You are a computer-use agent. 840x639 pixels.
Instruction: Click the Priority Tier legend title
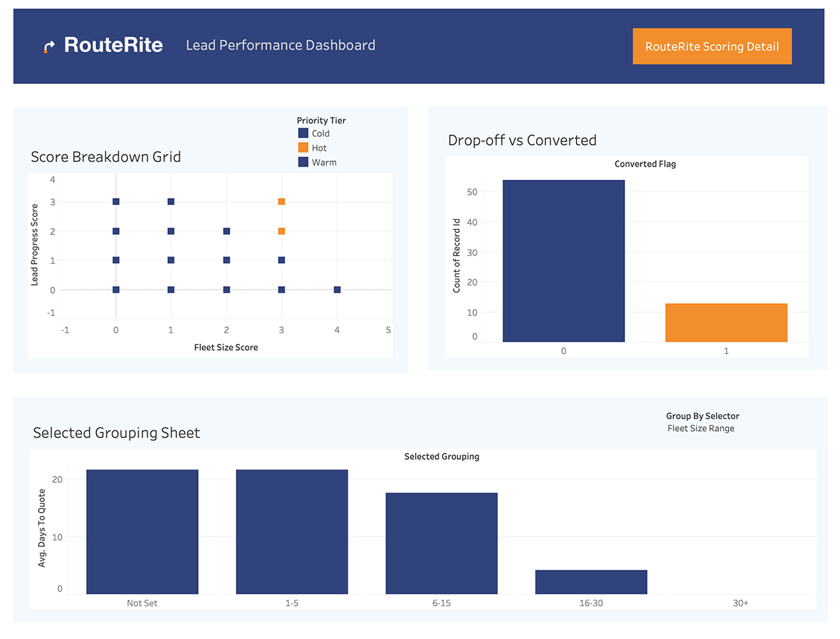(x=321, y=120)
